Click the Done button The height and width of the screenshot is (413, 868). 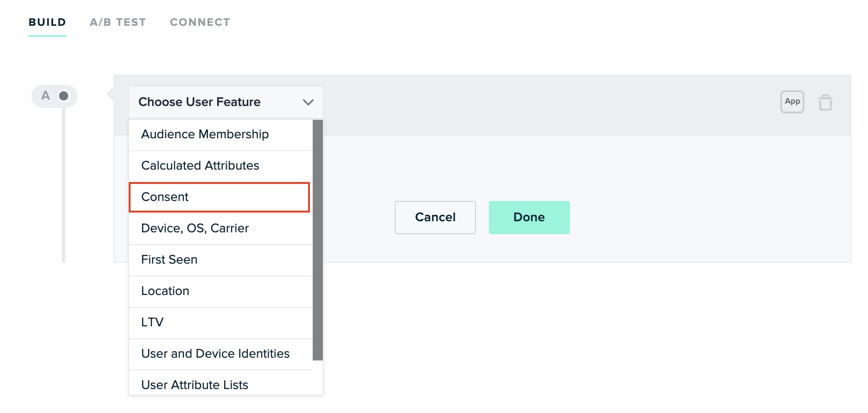coord(529,217)
